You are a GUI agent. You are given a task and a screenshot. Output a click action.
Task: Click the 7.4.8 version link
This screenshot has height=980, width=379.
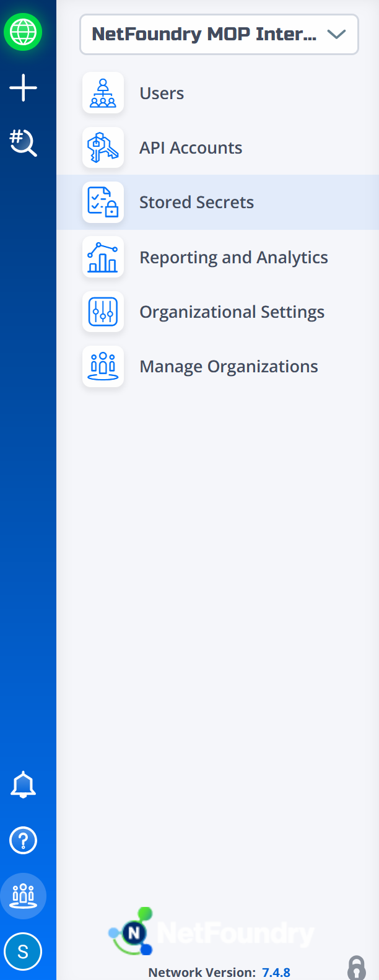pos(276,972)
